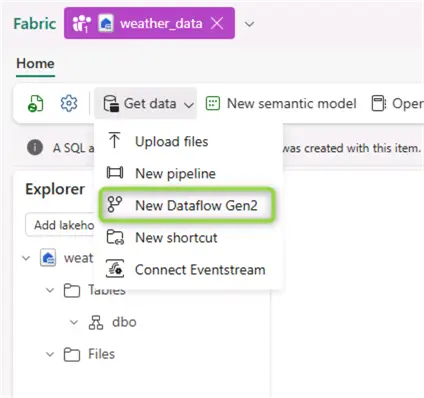Click the info icon in notification bar
The width and height of the screenshot is (424, 398).
pos(35,147)
